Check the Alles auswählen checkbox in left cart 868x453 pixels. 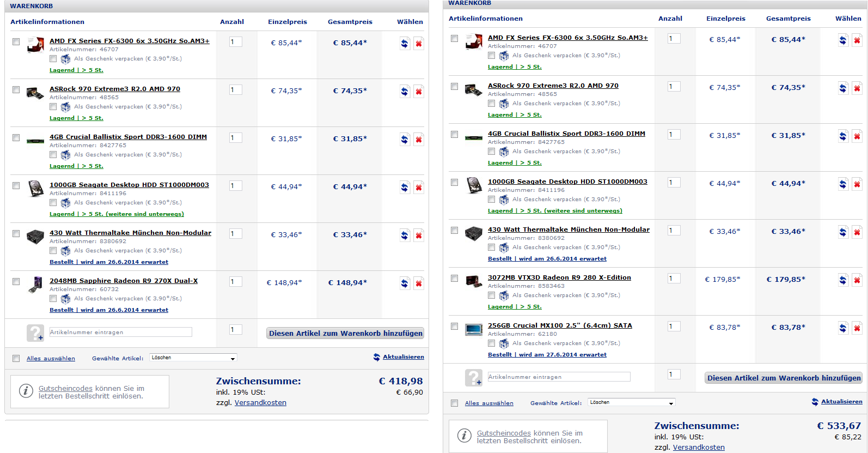tap(16, 359)
